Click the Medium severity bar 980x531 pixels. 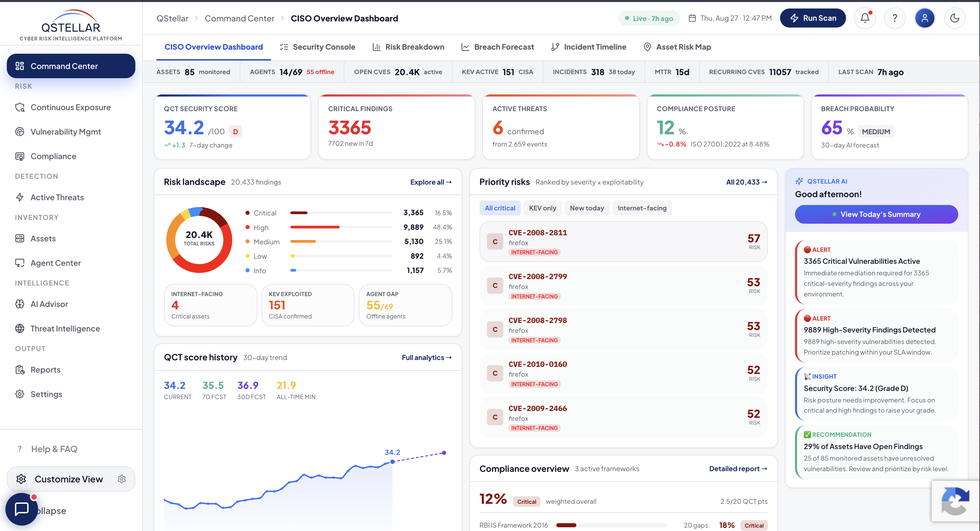[x=341, y=242]
